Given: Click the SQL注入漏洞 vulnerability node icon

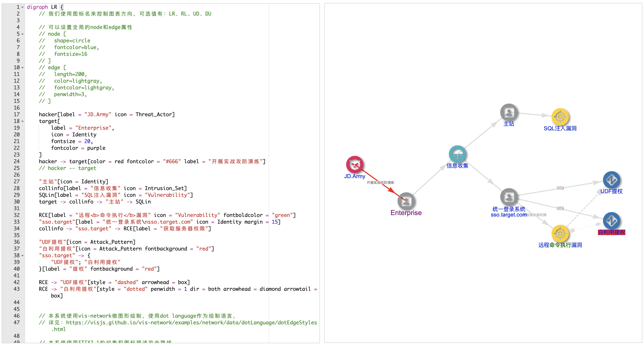Looking at the screenshot, I should coord(560,117).
